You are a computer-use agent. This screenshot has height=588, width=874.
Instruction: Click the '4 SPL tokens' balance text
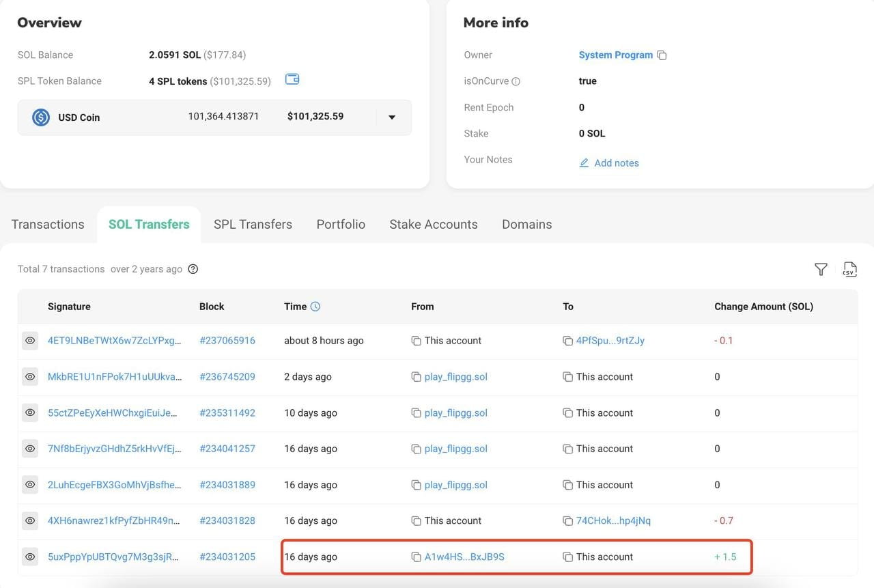click(178, 81)
